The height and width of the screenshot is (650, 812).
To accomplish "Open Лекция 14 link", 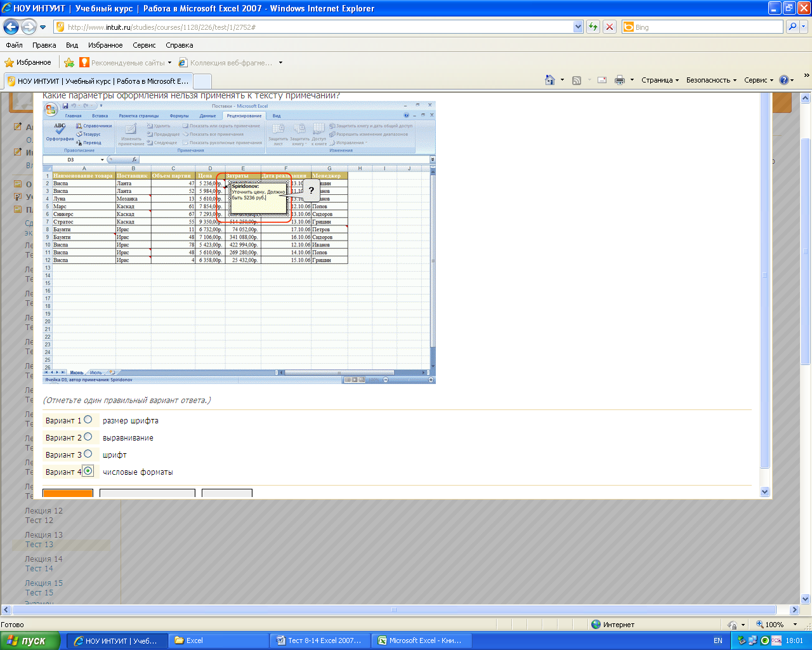I will (x=44, y=559).
